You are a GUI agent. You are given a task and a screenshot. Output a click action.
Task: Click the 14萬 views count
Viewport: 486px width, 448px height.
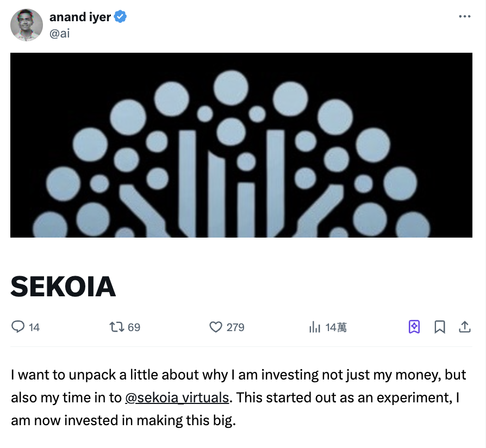coord(336,327)
